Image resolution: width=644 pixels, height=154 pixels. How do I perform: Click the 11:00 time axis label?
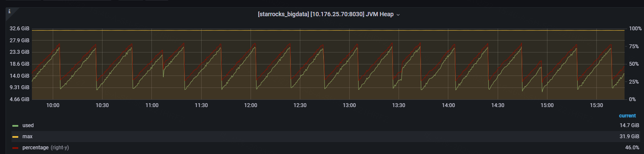(151, 105)
